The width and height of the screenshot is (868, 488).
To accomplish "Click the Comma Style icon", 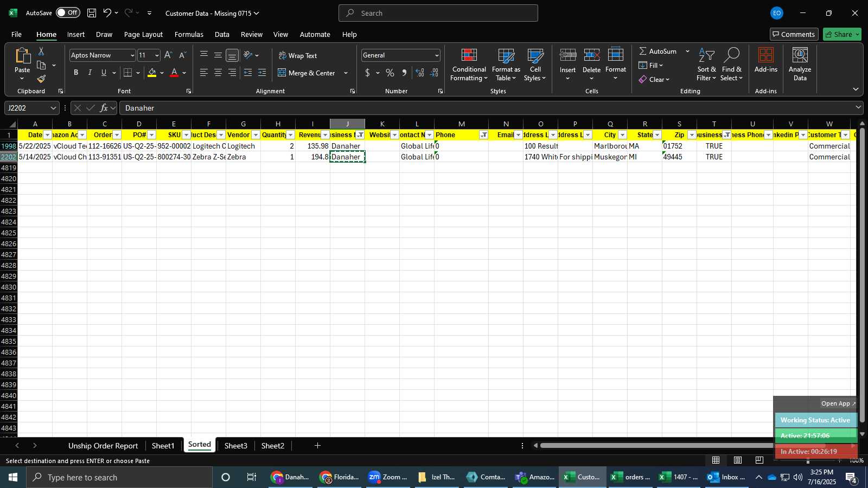I will 404,73.
